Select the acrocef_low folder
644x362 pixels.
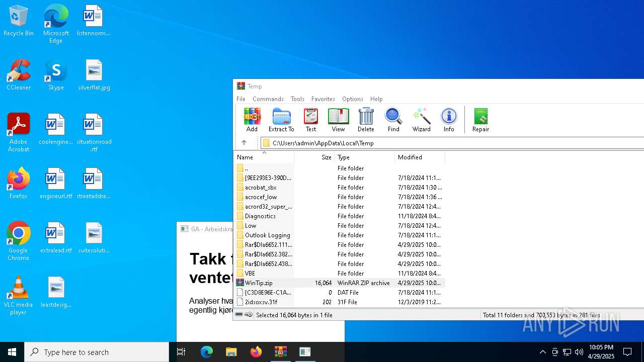coord(340,197)
